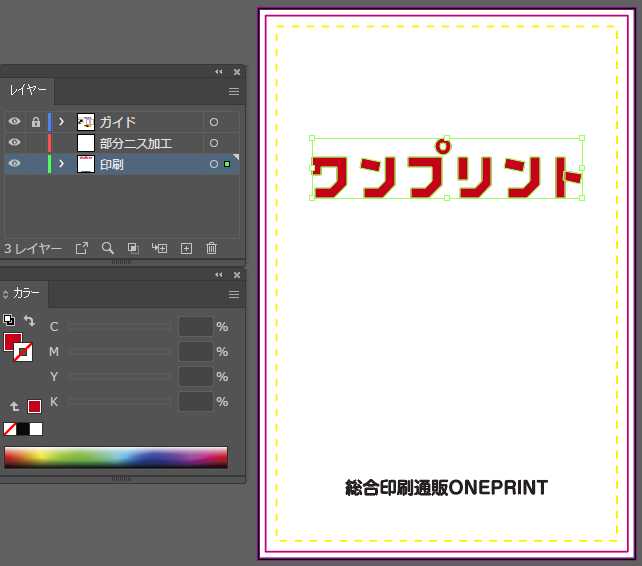Open the Color panel options menu
This screenshot has height=566, width=642.
point(234,294)
